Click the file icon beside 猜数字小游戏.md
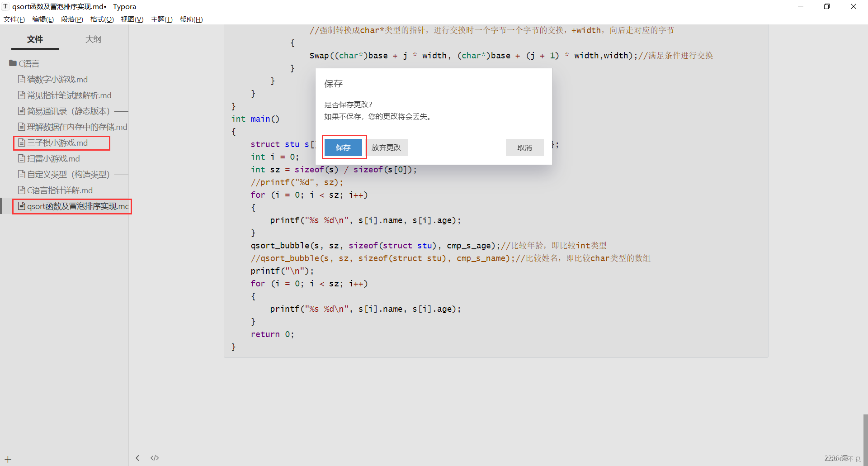Screen dimensions: 868x466 (x=21, y=80)
